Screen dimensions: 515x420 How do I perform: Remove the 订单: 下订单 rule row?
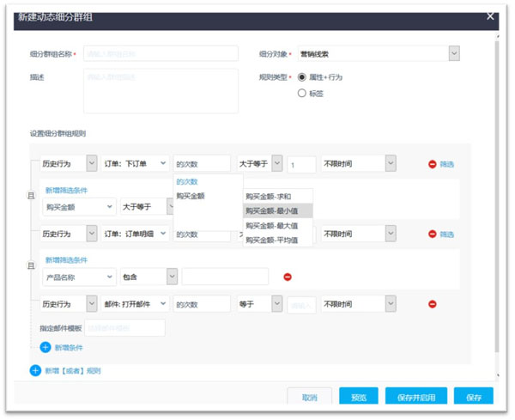pos(432,164)
